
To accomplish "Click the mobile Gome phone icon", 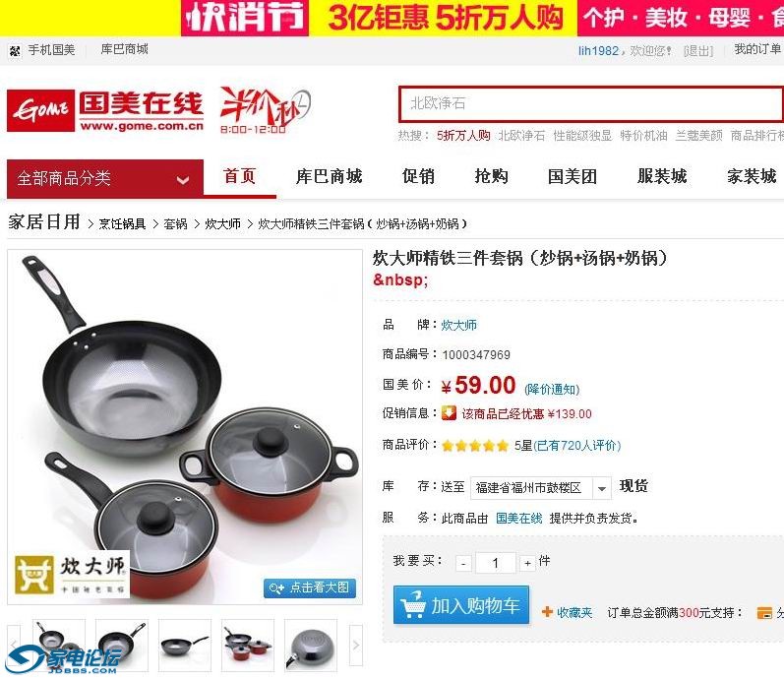I will click(x=16, y=50).
